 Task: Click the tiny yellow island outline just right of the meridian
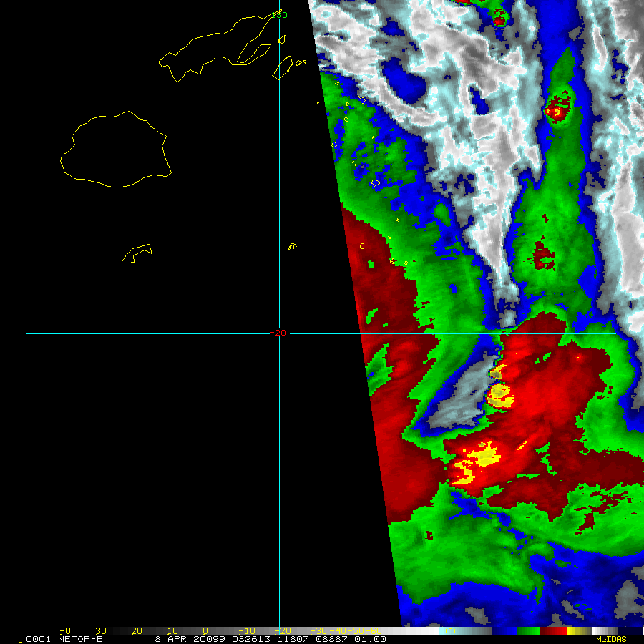coord(292,247)
